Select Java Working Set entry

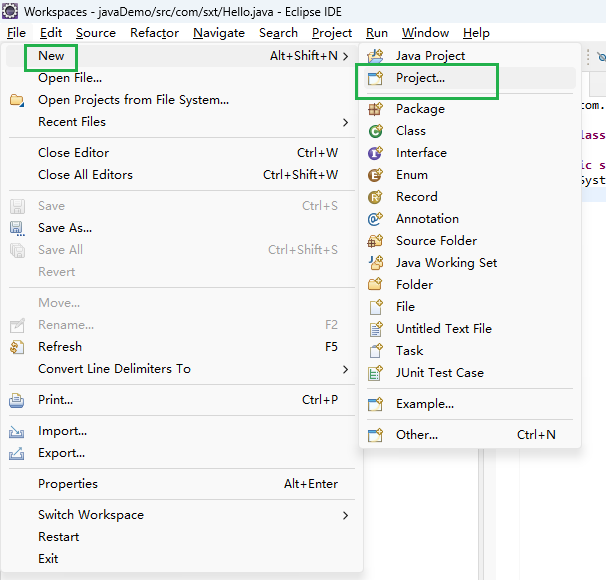(470, 263)
